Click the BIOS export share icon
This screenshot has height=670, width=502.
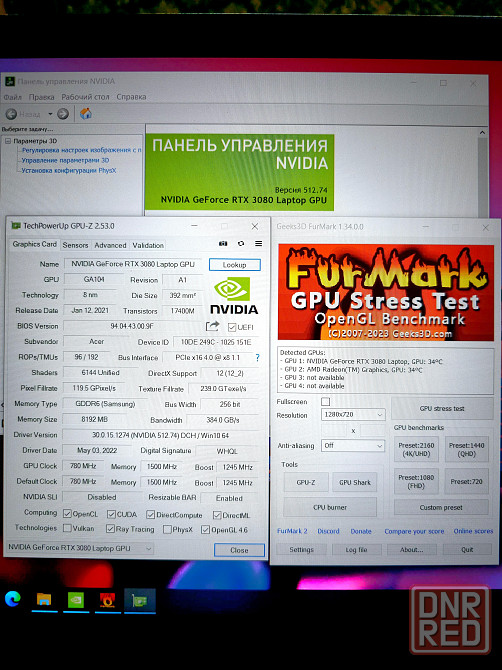tap(212, 326)
